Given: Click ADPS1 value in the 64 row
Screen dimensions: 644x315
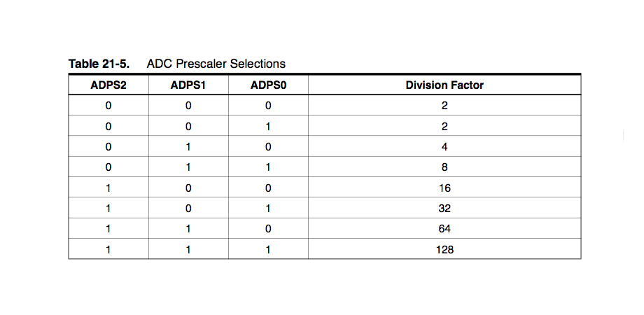Looking at the screenshot, I should click(x=188, y=229).
